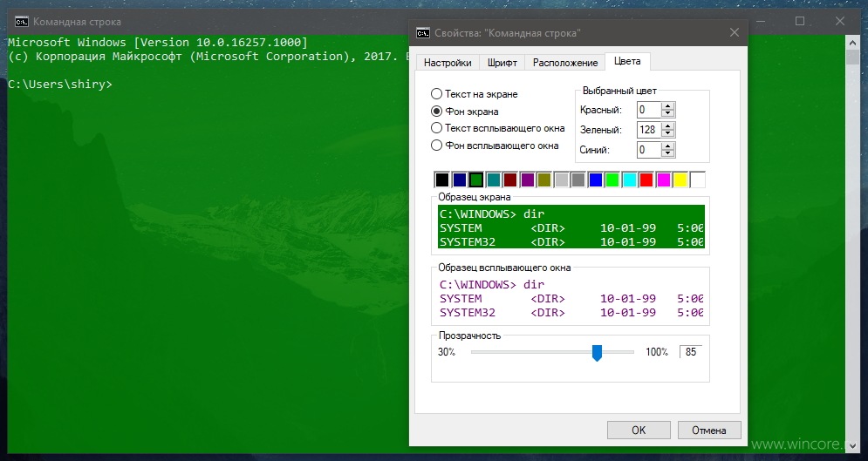Select the purple color swatch

(x=528, y=180)
